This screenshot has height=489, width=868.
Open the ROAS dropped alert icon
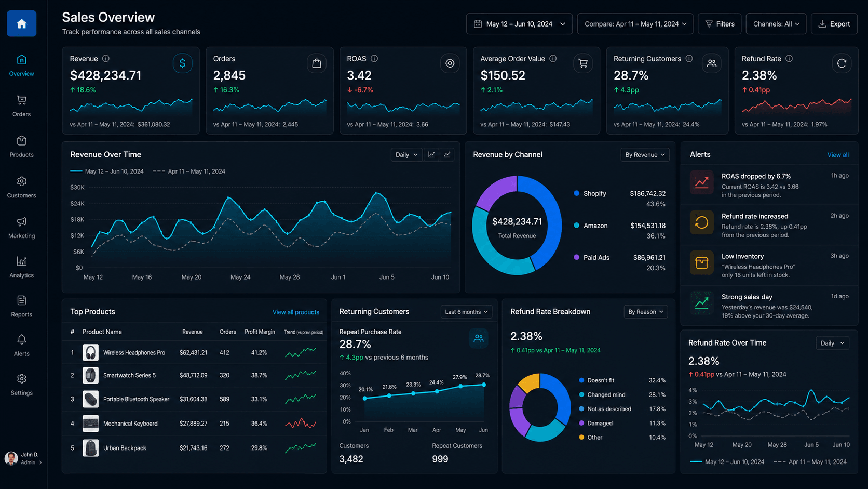tap(701, 182)
